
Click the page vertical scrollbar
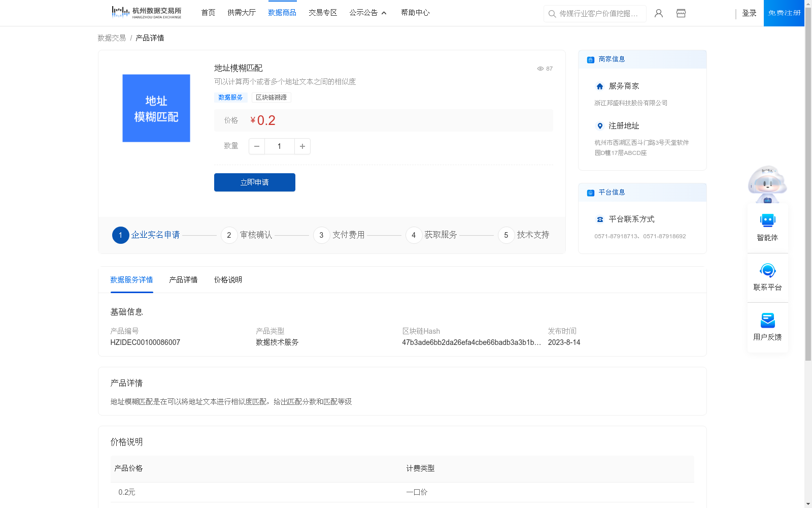808,183
